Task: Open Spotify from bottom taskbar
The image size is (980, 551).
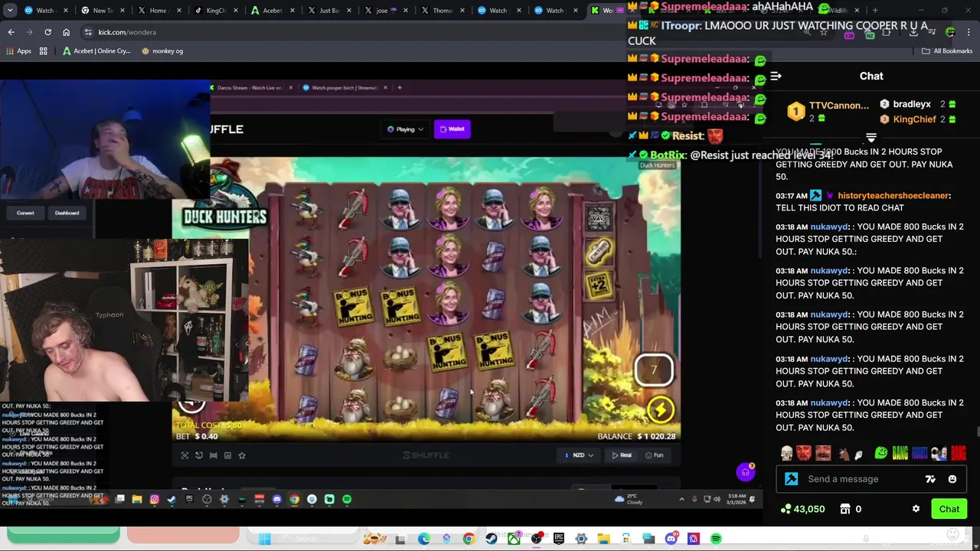Action: [716, 539]
